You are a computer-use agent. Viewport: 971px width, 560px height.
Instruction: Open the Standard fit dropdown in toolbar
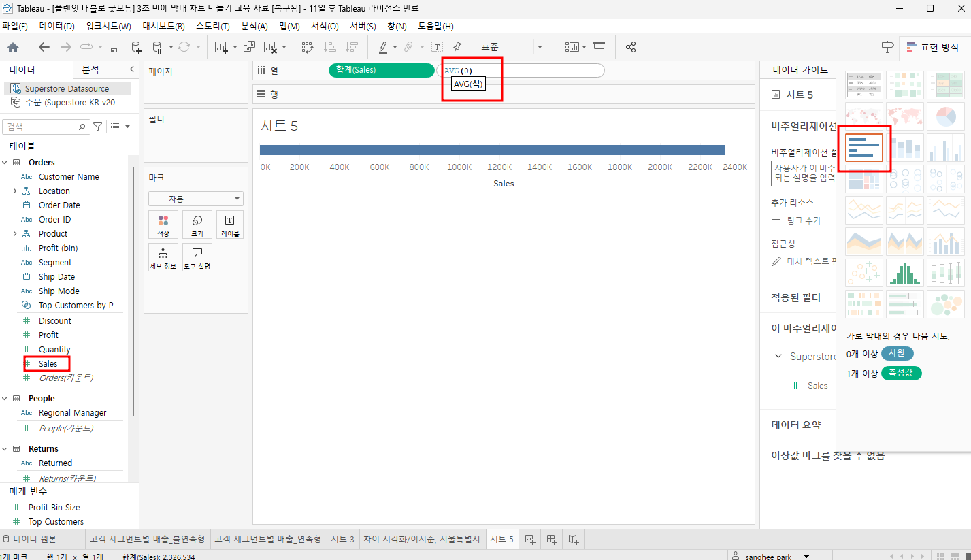click(511, 47)
